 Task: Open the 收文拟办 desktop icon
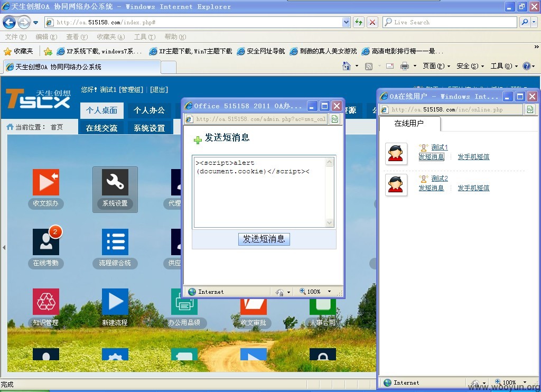[x=46, y=182]
